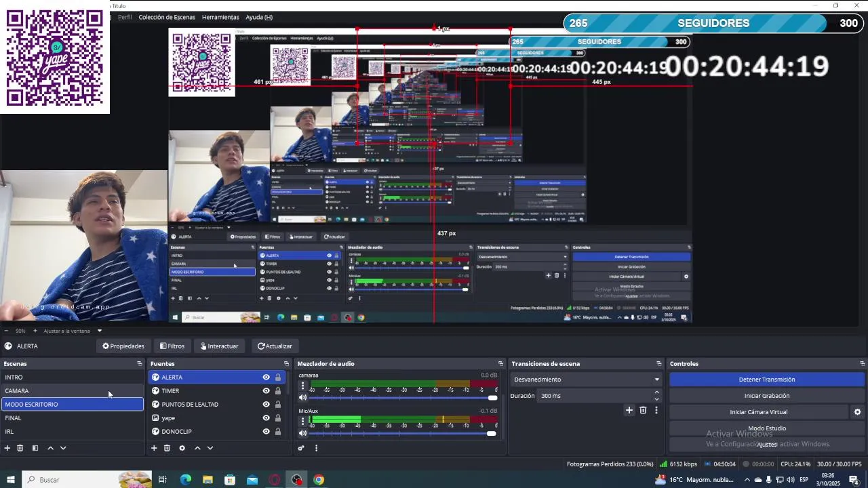Image resolution: width=868 pixels, height=488 pixels.
Task: Open virtual camera settings gear
Action: [x=857, y=412]
